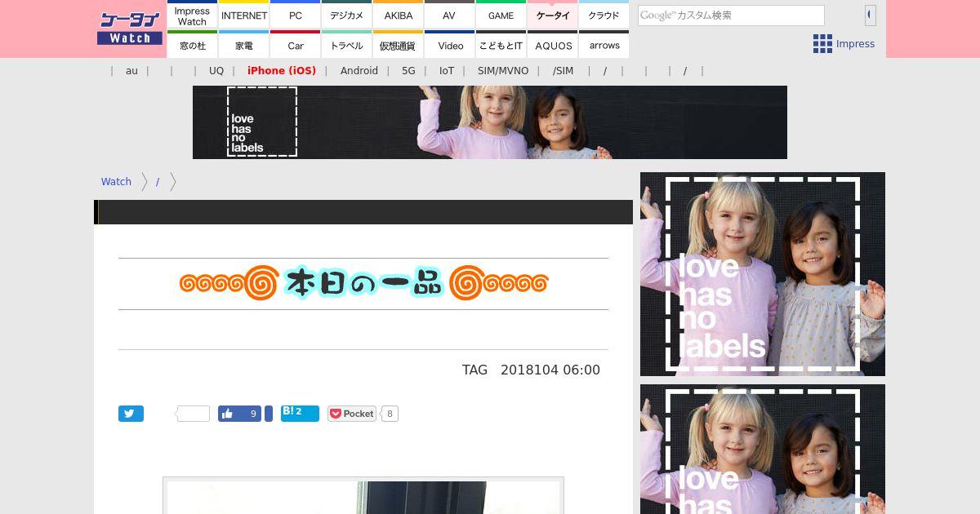
Task: Click the tweet count bubble
Action: [x=193, y=414]
